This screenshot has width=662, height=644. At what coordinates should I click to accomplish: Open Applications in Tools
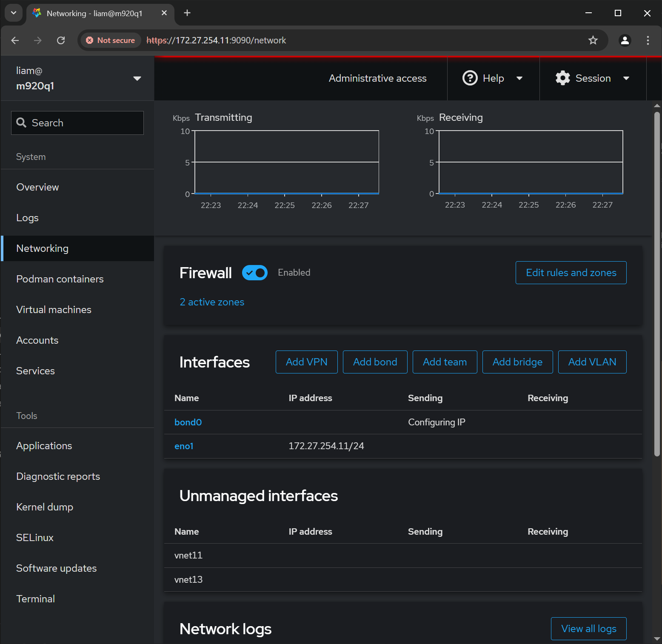[77, 446]
